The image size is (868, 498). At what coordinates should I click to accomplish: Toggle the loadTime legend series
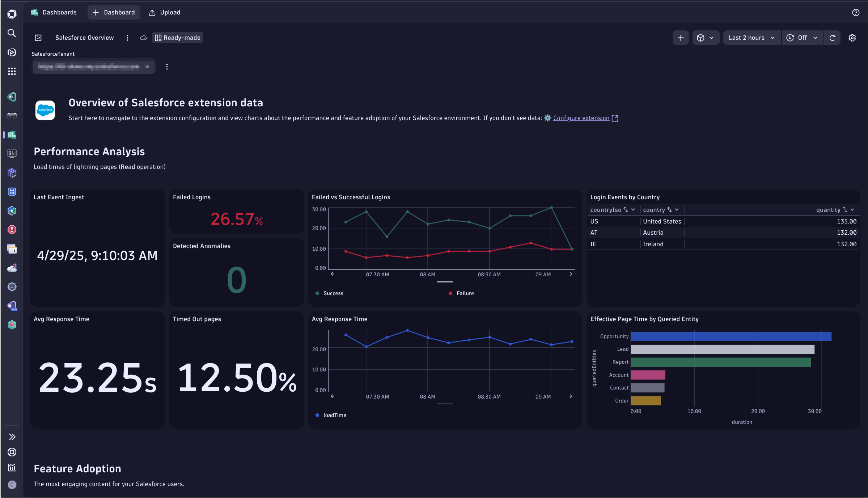331,415
